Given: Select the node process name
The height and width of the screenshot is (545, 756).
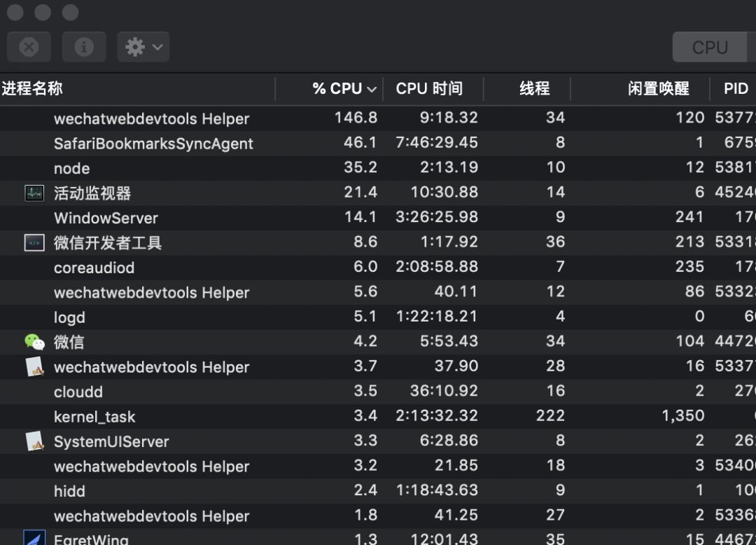Looking at the screenshot, I should [72, 168].
